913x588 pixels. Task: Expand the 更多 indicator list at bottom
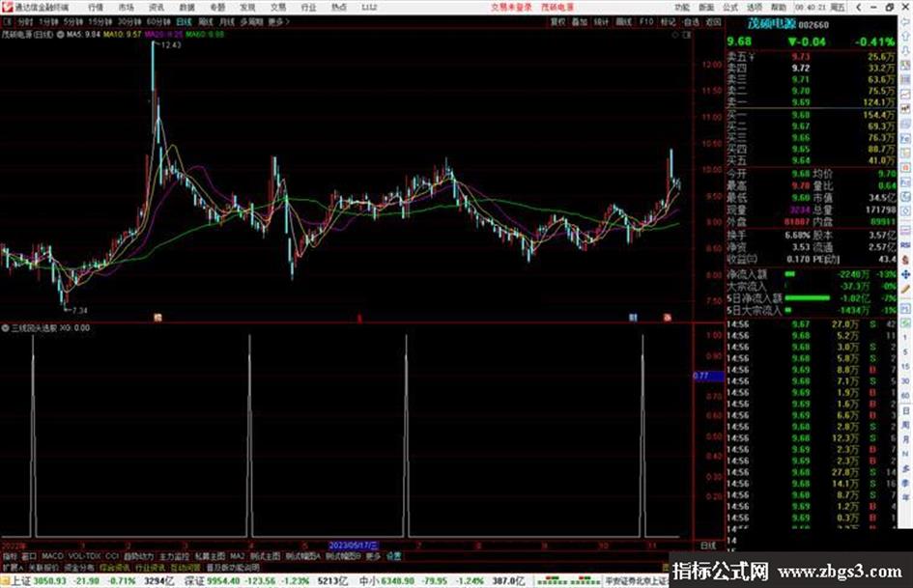(373, 556)
